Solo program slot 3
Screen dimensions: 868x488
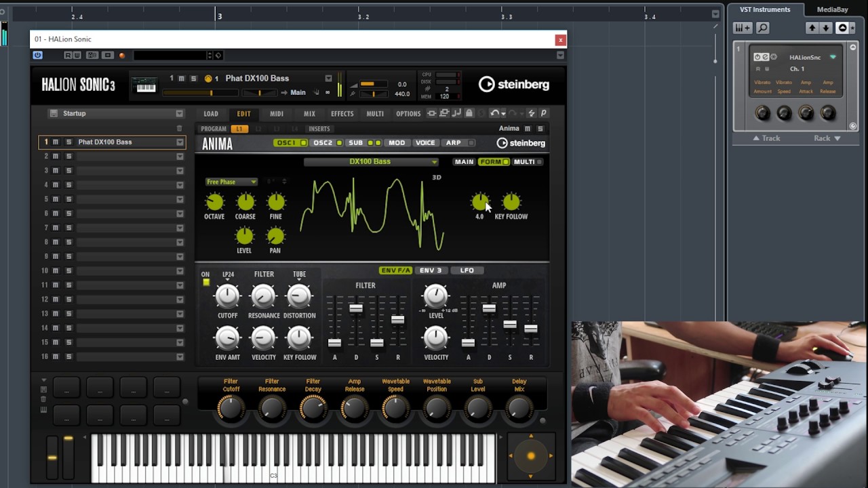pyautogui.click(x=68, y=171)
